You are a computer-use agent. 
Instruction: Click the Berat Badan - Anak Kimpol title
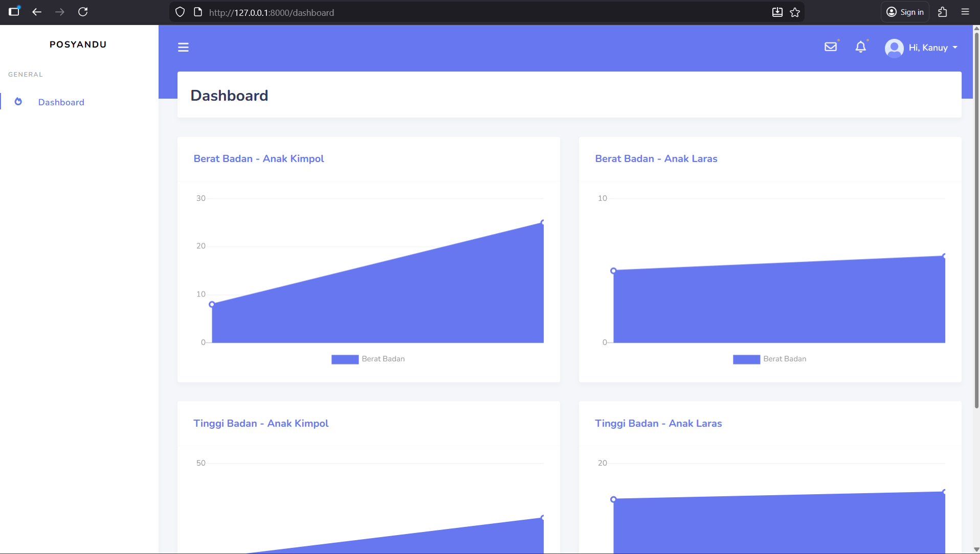259,159
